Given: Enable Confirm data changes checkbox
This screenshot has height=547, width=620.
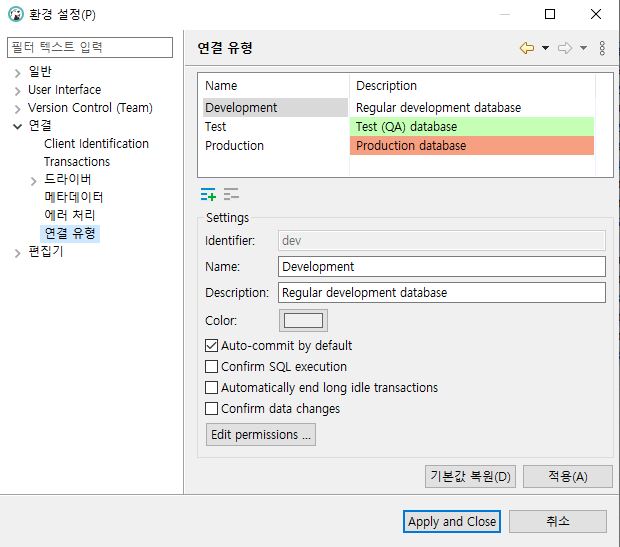Looking at the screenshot, I should pyautogui.click(x=212, y=409).
